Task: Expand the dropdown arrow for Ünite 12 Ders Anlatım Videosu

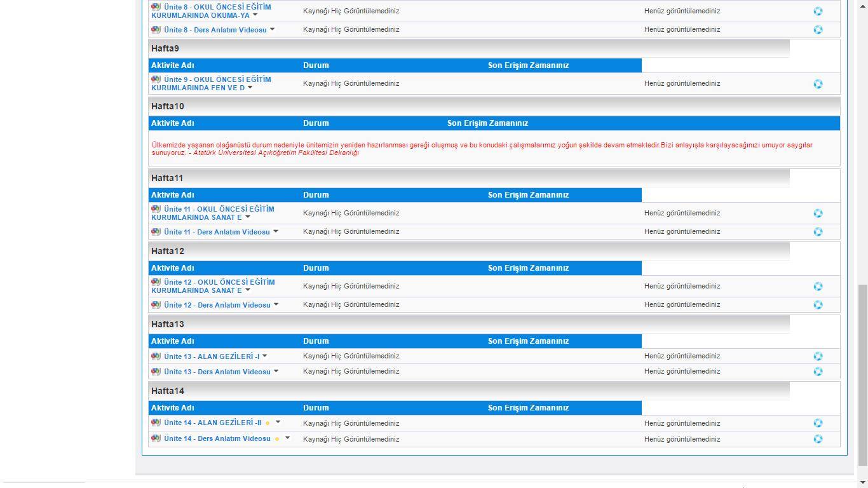Action: [x=276, y=304]
